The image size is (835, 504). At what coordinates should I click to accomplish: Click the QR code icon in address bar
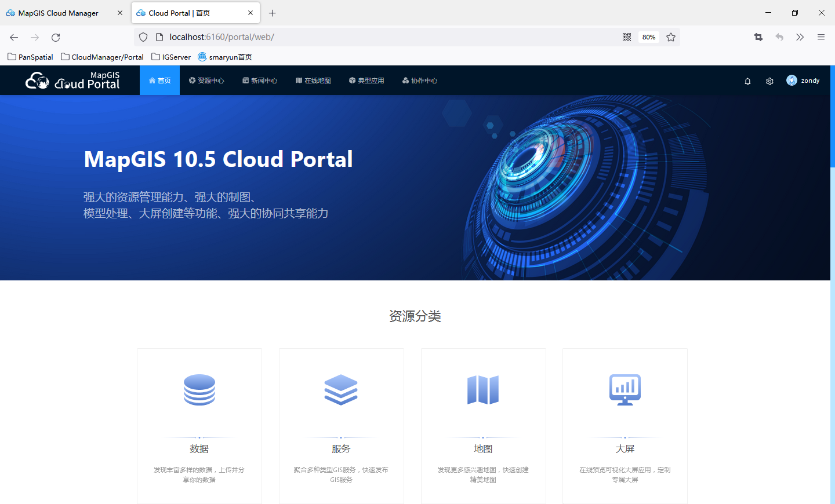tap(627, 37)
